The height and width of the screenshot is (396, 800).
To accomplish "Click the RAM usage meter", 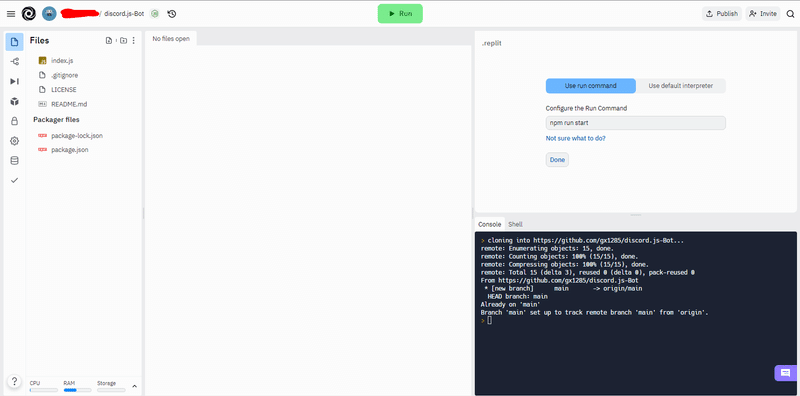I will (x=77, y=386).
